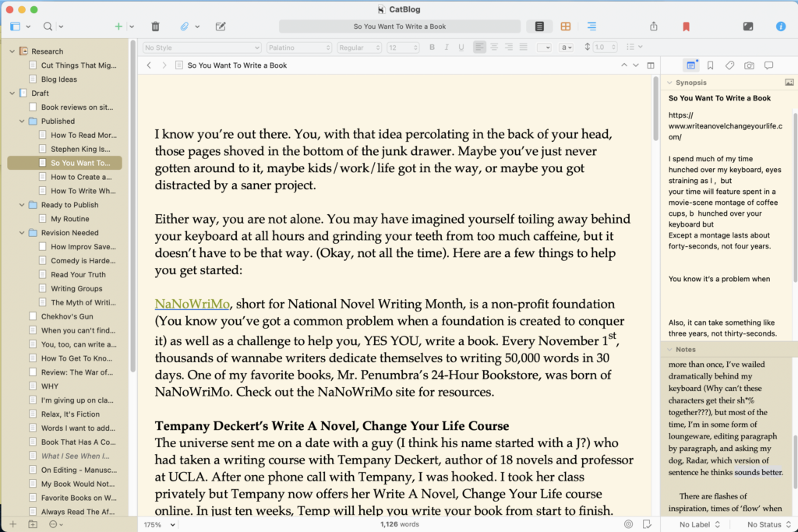Select My Routine document in binder

[x=69, y=219]
